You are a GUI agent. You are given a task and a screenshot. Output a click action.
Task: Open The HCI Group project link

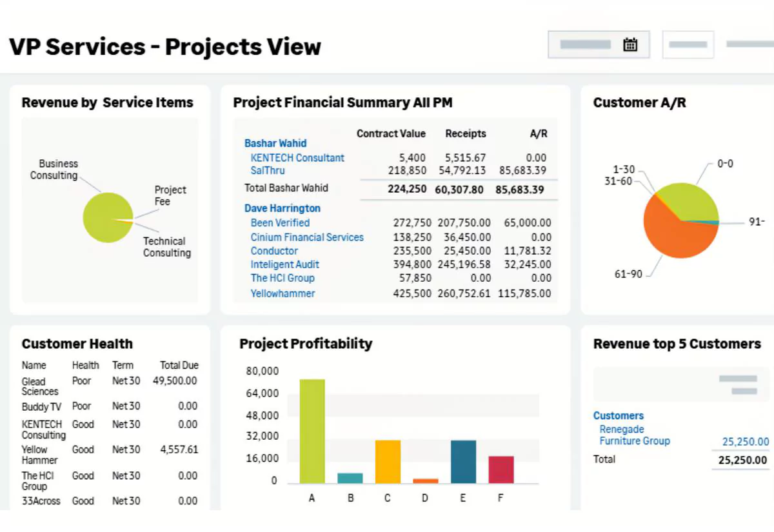click(x=283, y=278)
